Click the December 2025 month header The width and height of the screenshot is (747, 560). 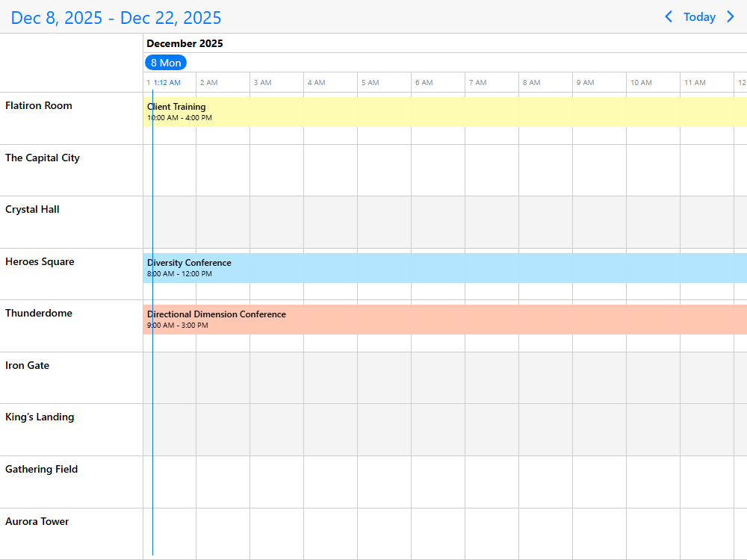point(185,43)
